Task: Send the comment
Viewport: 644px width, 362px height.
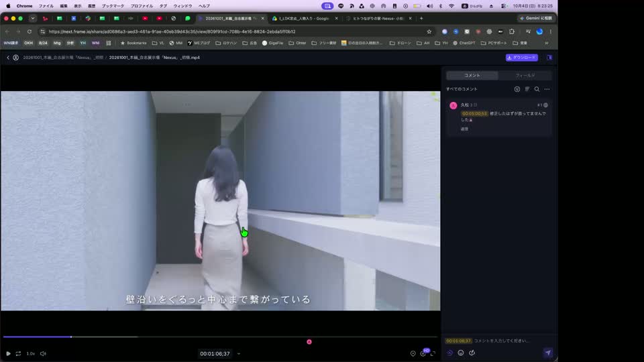Action: 548,353
